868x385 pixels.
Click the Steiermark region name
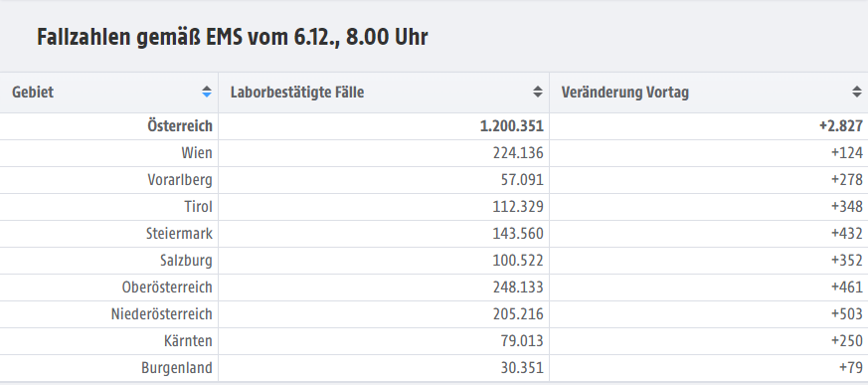(x=179, y=233)
